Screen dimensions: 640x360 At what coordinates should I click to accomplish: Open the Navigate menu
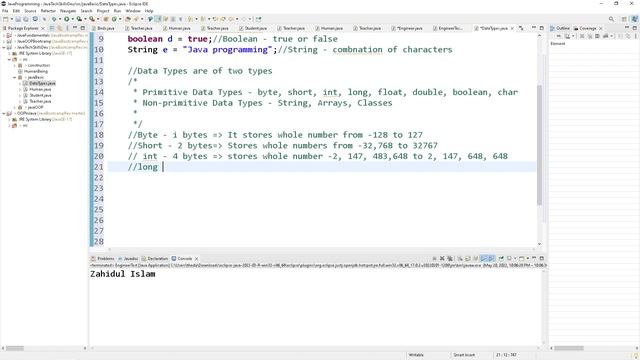(68, 11)
